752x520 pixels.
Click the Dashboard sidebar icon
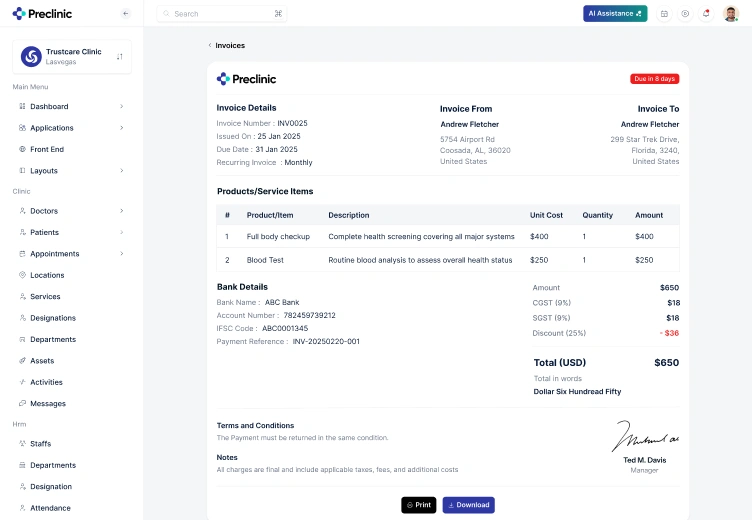pyautogui.click(x=22, y=106)
